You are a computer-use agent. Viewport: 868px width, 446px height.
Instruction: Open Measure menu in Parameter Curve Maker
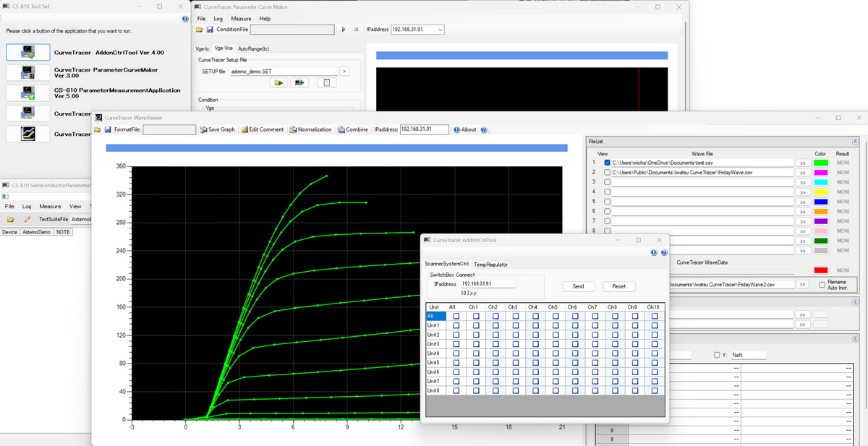(241, 18)
